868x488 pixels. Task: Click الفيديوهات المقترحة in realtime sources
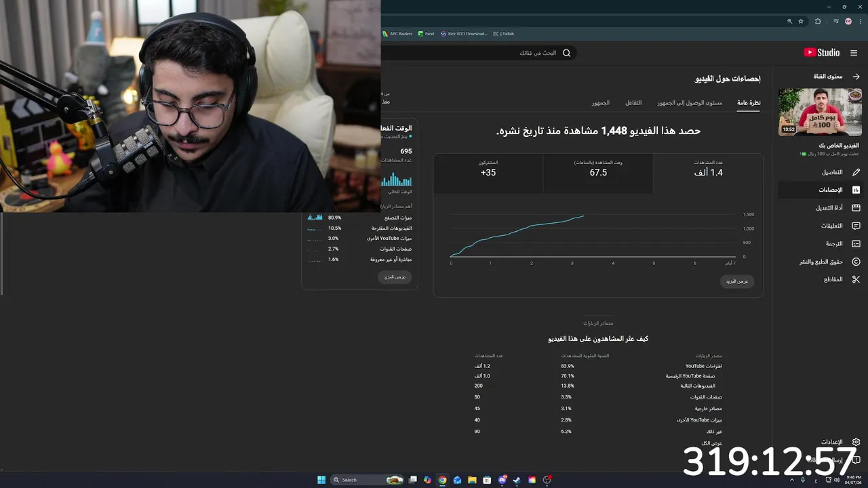(x=391, y=228)
